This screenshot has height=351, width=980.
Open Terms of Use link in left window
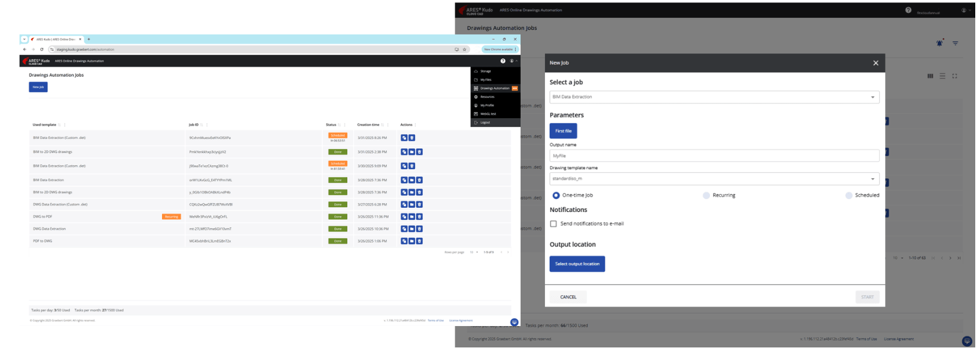coord(436,320)
